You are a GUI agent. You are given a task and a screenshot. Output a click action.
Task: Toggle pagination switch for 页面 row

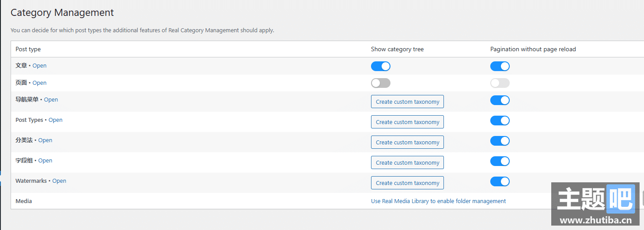(500, 83)
